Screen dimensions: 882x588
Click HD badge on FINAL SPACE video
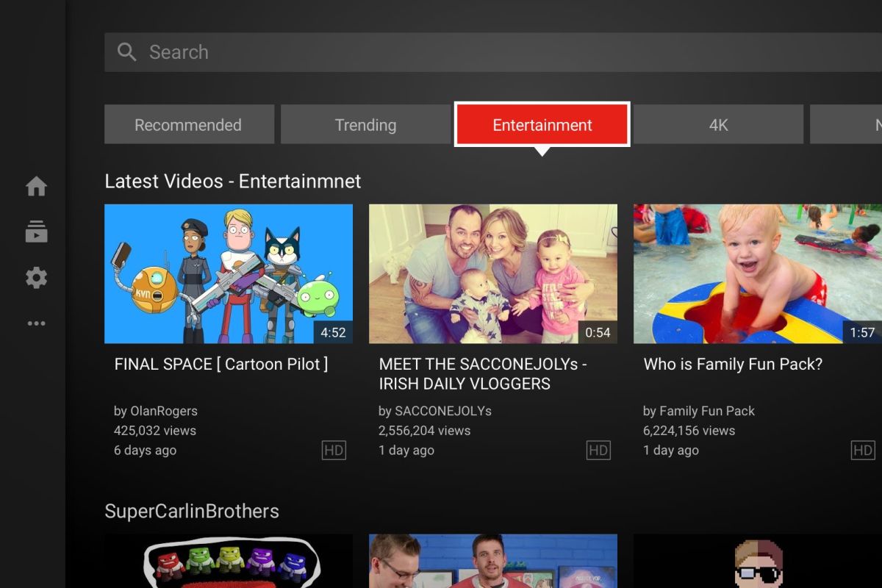pyautogui.click(x=334, y=451)
